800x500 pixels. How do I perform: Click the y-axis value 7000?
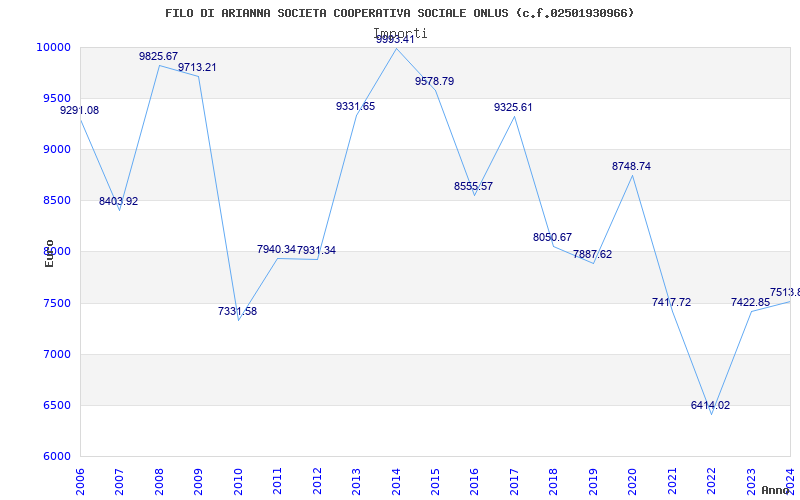(x=56, y=355)
